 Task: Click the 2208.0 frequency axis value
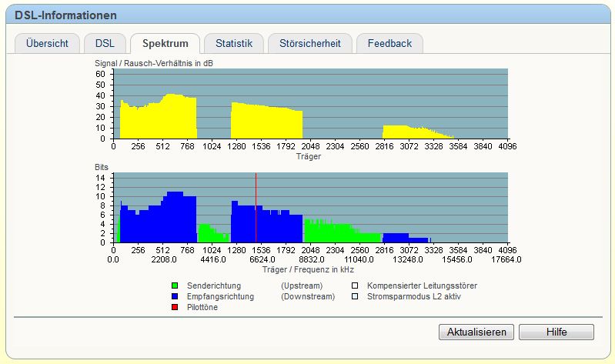(x=163, y=259)
